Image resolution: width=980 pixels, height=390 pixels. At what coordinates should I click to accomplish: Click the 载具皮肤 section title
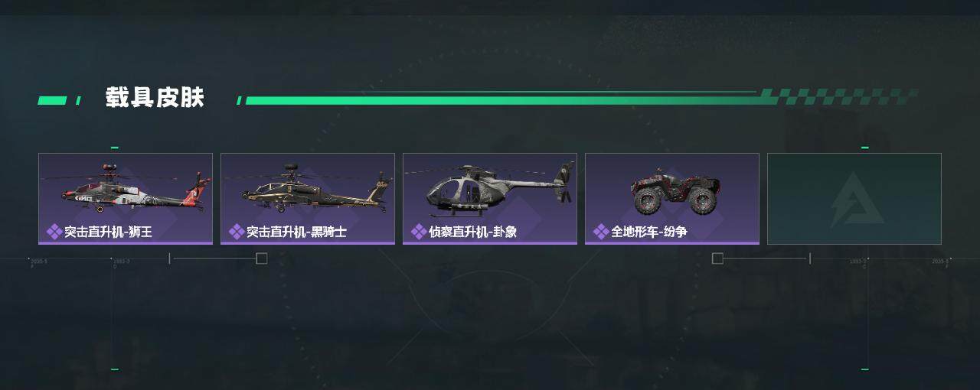click(155, 98)
